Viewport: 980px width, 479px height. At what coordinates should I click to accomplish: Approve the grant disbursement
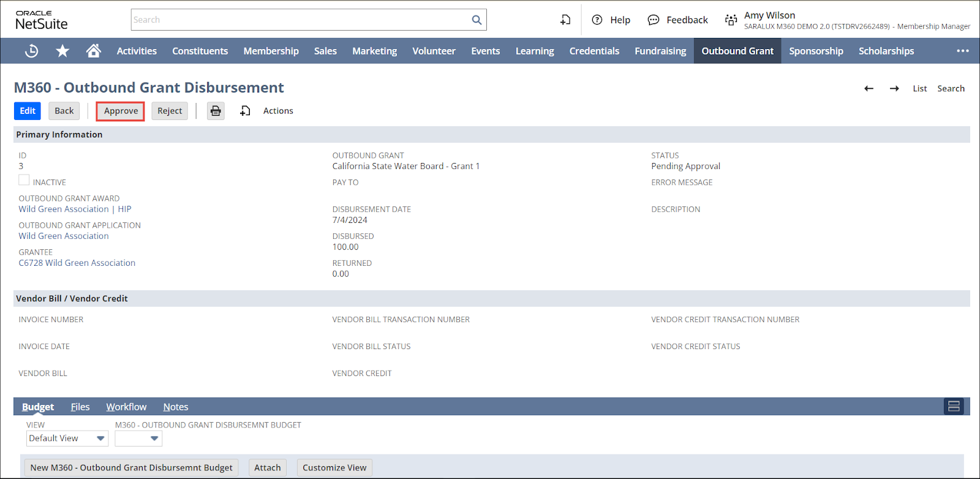[x=121, y=111]
